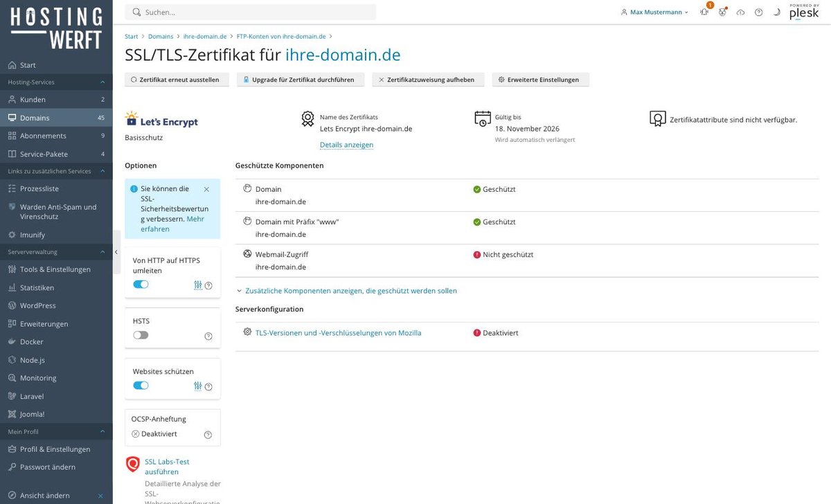Click Mehr erfahren link
Screen dimensions: 831x504
(172, 224)
